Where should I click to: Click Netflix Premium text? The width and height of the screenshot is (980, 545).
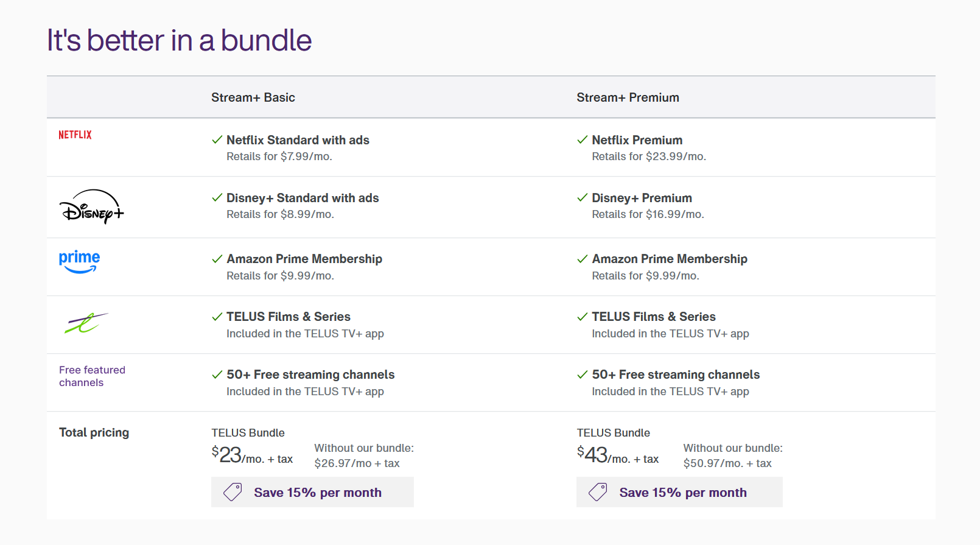click(637, 140)
